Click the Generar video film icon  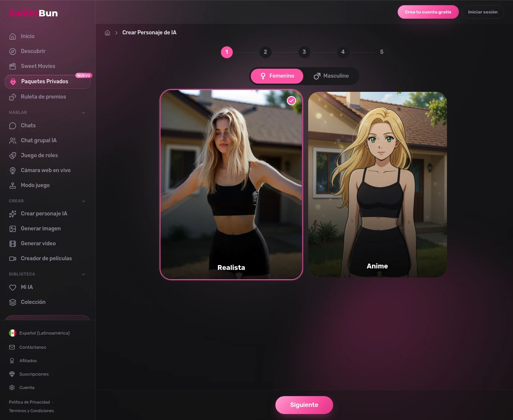pyautogui.click(x=13, y=243)
